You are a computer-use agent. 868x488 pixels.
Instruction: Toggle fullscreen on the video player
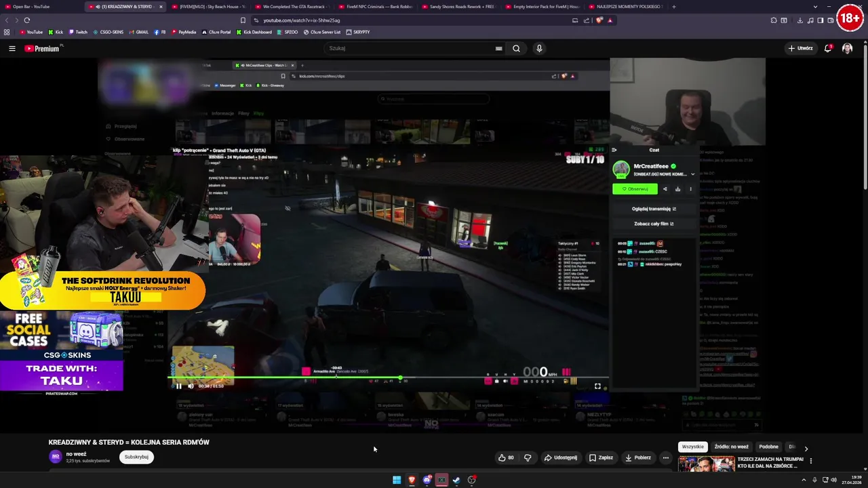click(x=597, y=386)
